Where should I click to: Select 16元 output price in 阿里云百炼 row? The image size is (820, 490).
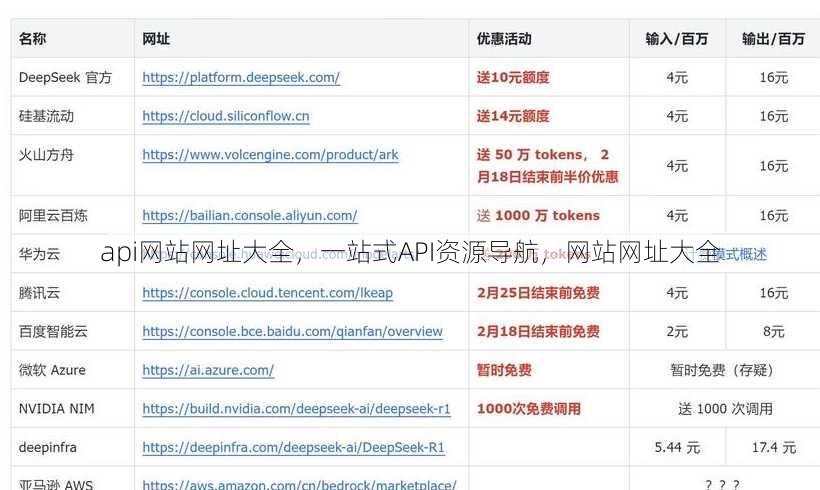click(774, 215)
